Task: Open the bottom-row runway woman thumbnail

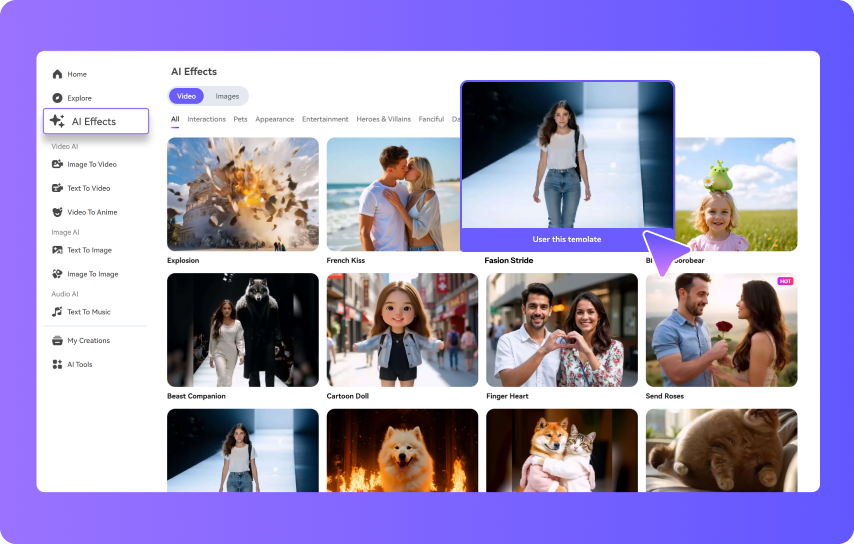Action: (243, 450)
